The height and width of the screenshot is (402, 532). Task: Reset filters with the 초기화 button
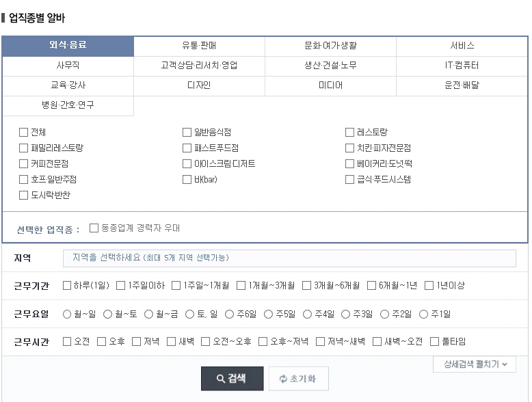(x=299, y=379)
